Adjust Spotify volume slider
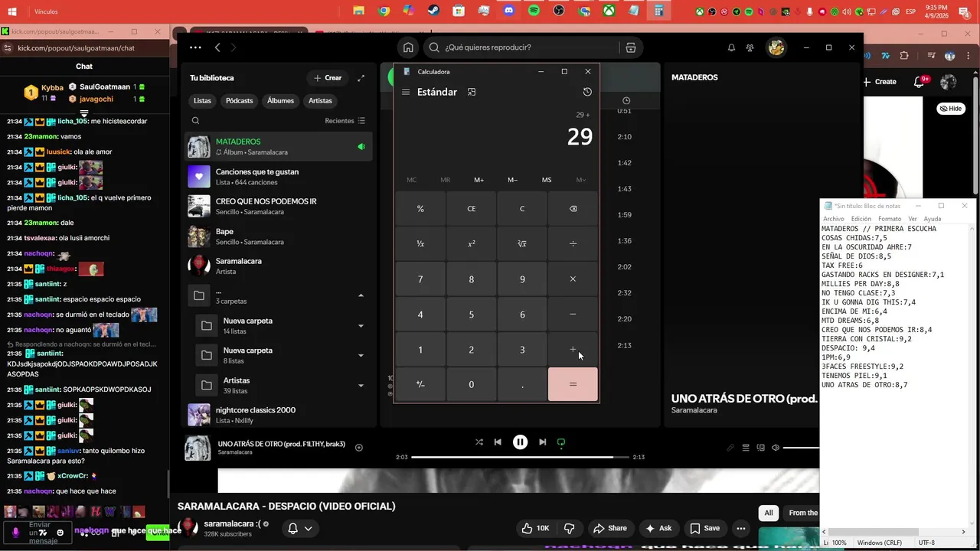Screen dimensions: 980x551 pos(802,448)
